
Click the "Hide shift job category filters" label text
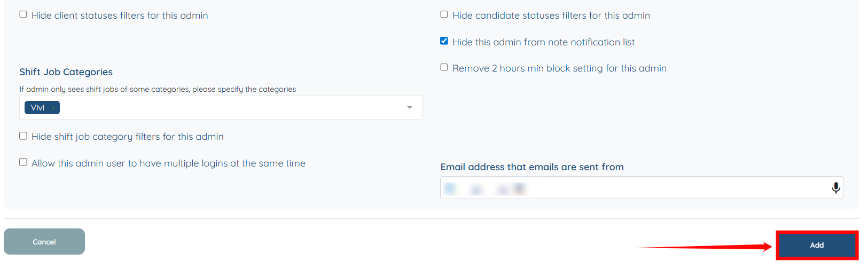pyautogui.click(x=127, y=137)
